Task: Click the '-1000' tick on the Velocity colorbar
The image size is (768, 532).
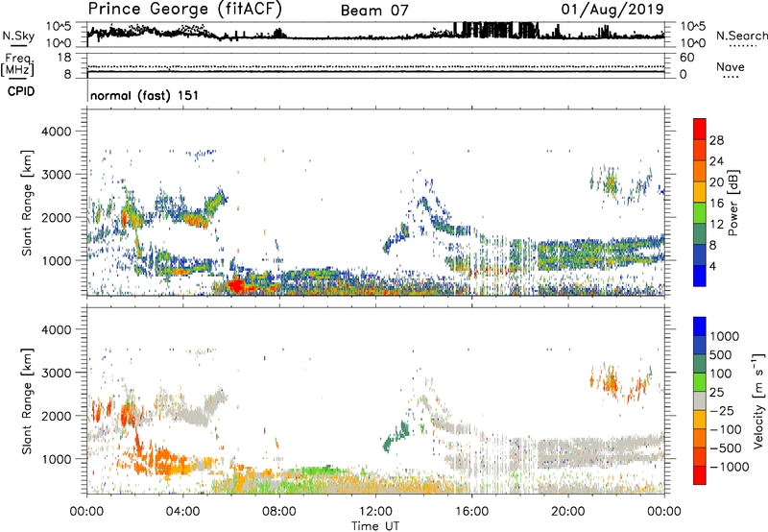Action: 730,467
